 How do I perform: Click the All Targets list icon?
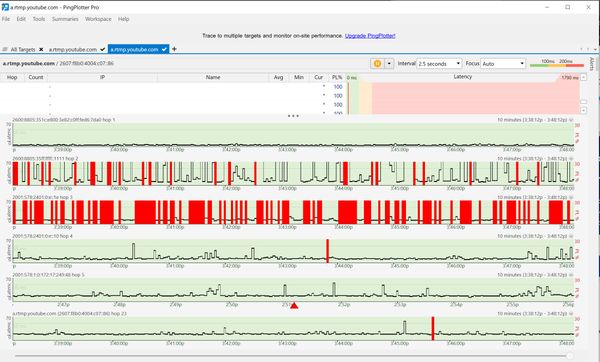[x=5, y=49]
